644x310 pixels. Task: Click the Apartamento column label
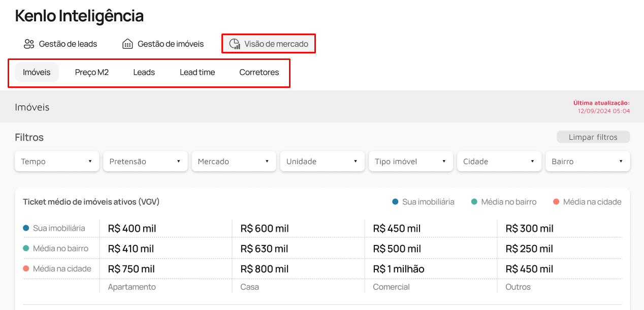pyautogui.click(x=132, y=287)
